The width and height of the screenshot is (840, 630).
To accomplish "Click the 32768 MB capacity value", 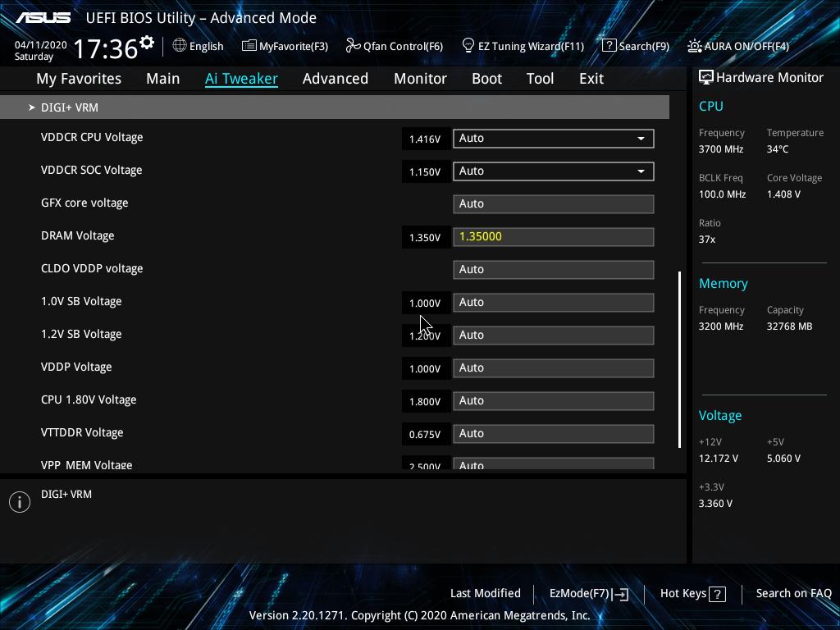I will (790, 326).
